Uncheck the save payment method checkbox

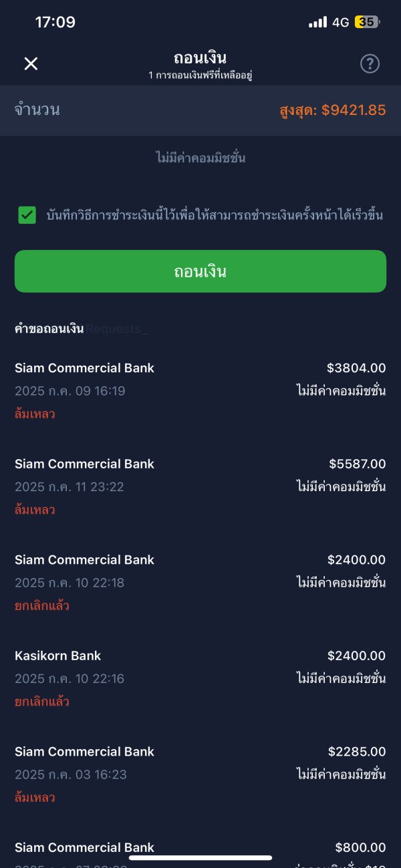point(27,215)
